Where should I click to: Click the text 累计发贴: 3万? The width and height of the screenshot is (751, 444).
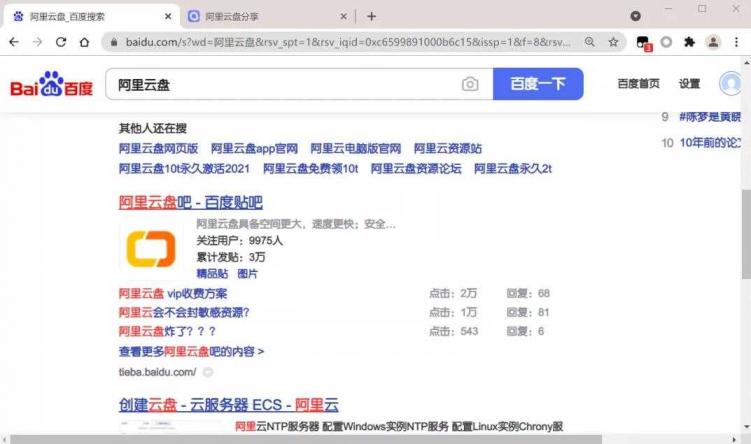pos(230,257)
